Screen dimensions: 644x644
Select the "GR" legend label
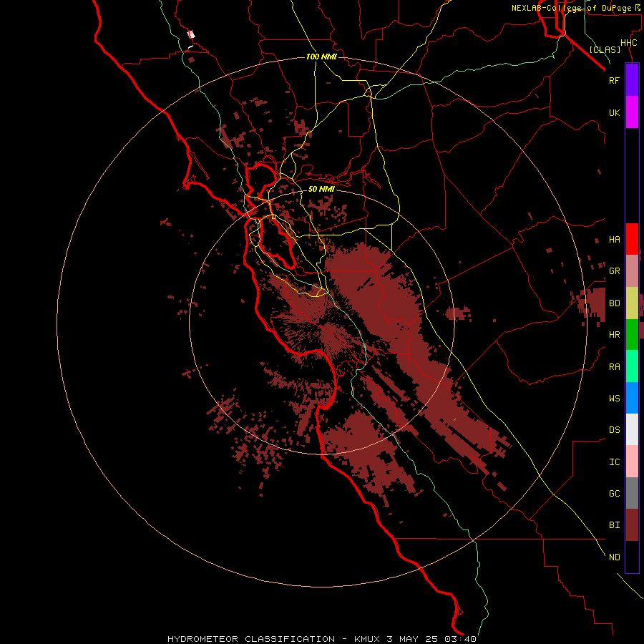[x=614, y=271]
